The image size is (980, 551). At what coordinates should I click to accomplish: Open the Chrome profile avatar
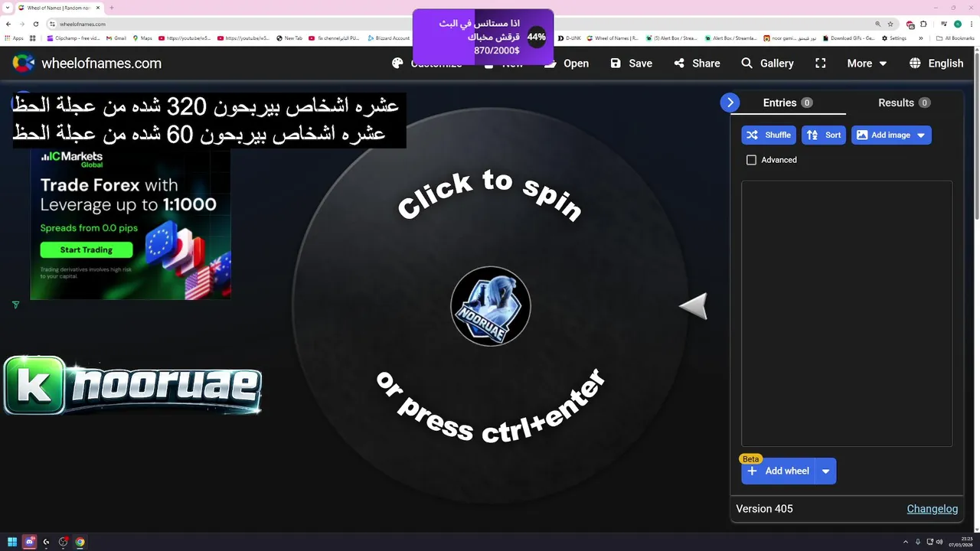coord(957,24)
